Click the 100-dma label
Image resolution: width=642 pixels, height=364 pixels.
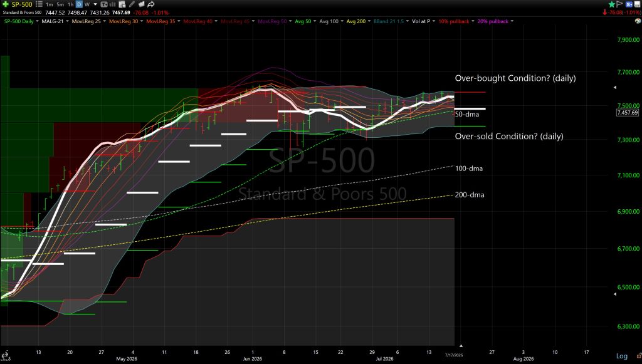469,169
